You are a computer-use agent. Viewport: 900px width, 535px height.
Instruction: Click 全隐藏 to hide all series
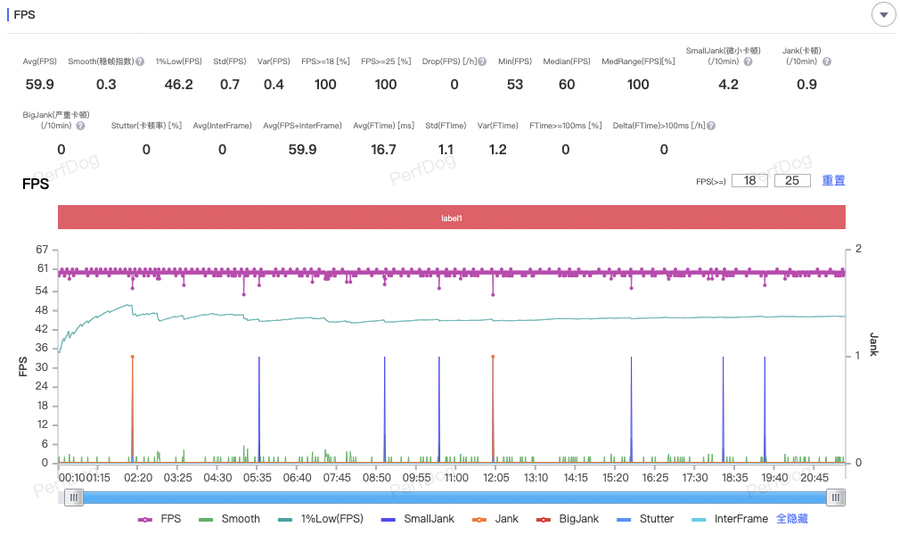coord(792,519)
